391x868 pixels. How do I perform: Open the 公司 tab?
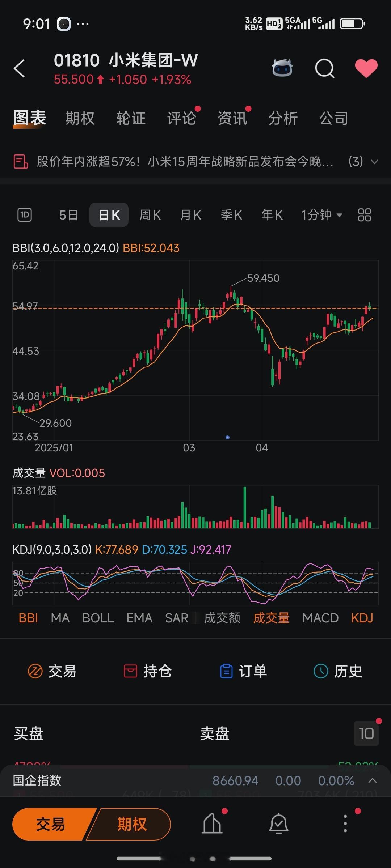(x=333, y=118)
